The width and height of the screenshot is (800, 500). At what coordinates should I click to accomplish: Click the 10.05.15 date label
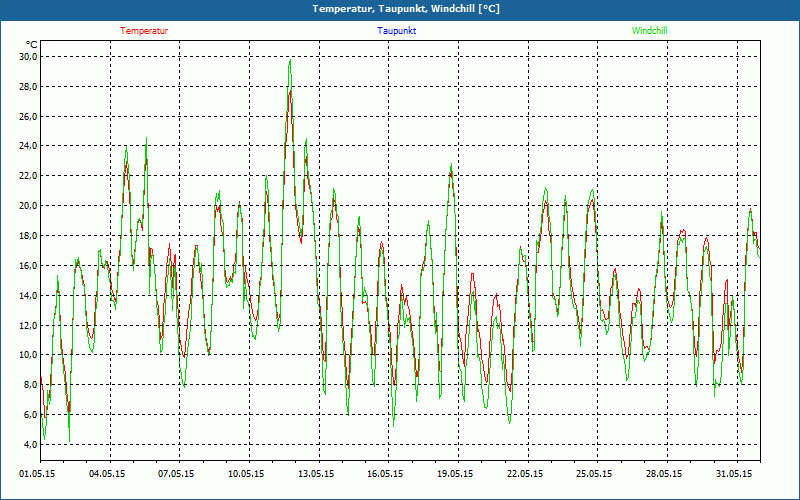point(246,474)
